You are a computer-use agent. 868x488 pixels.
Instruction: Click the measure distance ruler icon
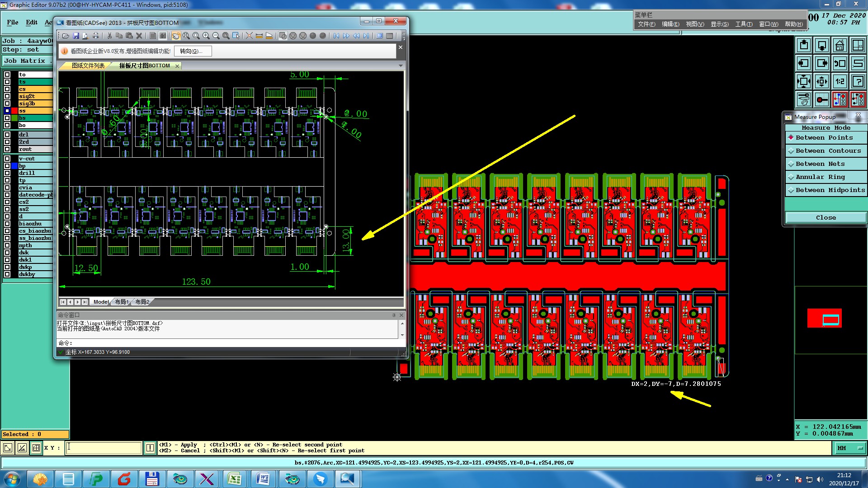pyautogui.click(x=259, y=36)
